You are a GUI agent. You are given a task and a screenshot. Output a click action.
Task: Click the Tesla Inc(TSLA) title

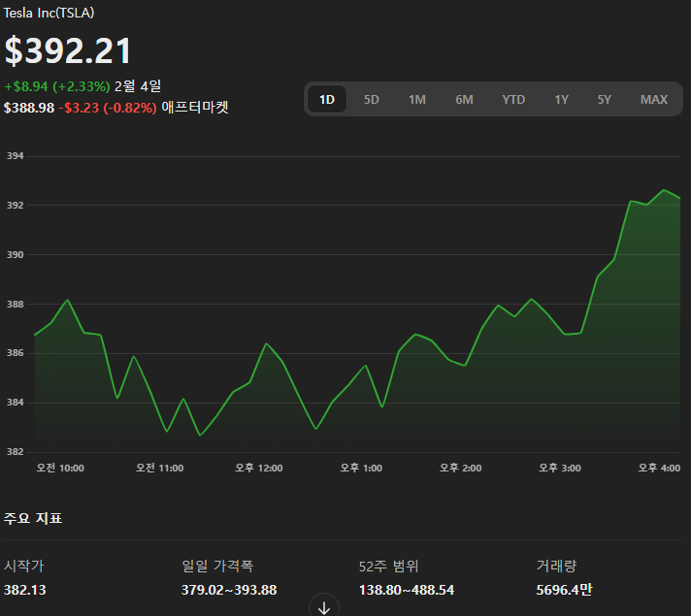pos(49,13)
